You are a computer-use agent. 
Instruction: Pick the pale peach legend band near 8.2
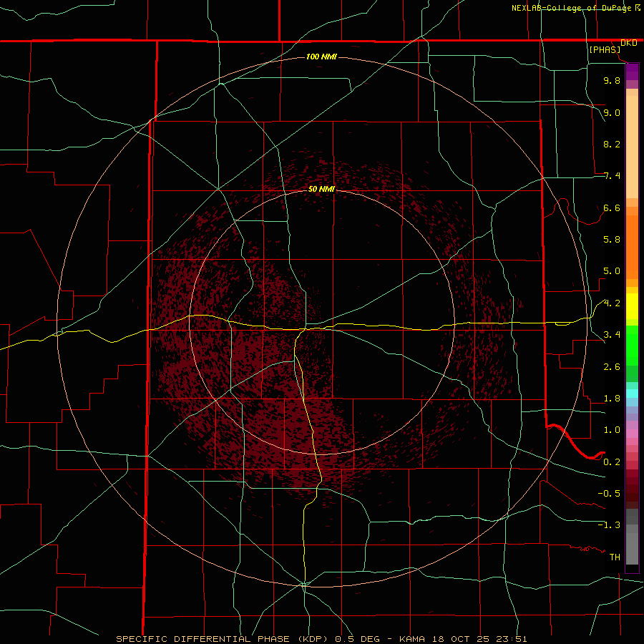pyautogui.click(x=632, y=147)
